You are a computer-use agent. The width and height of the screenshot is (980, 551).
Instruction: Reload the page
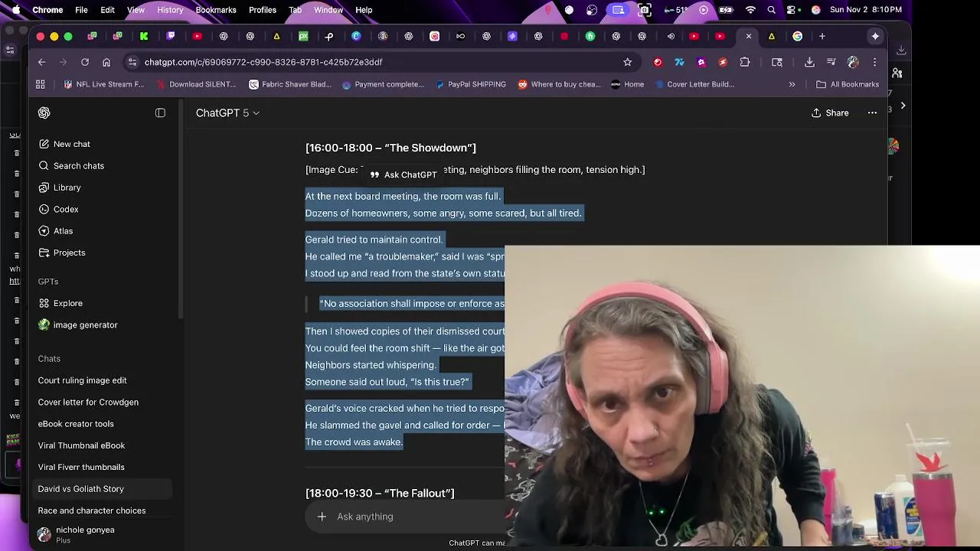tap(85, 62)
